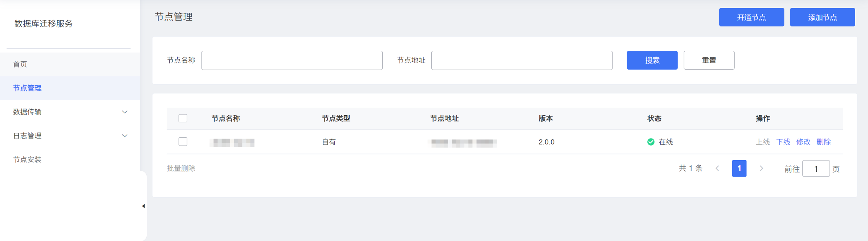Check the first node row checkbox
The width and height of the screenshot is (868, 241).
(183, 142)
